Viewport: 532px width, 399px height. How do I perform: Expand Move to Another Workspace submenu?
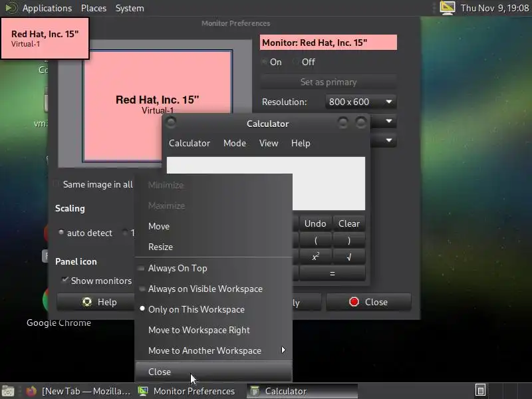[x=213, y=350]
